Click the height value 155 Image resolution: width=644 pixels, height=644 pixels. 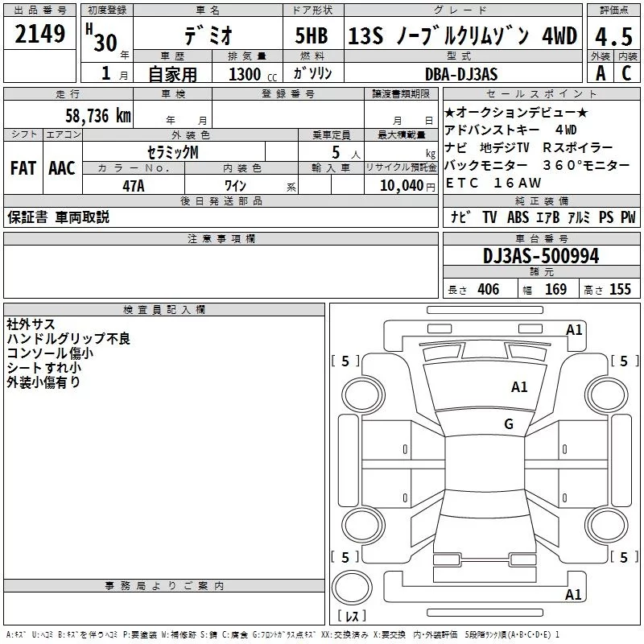point(620,289)
